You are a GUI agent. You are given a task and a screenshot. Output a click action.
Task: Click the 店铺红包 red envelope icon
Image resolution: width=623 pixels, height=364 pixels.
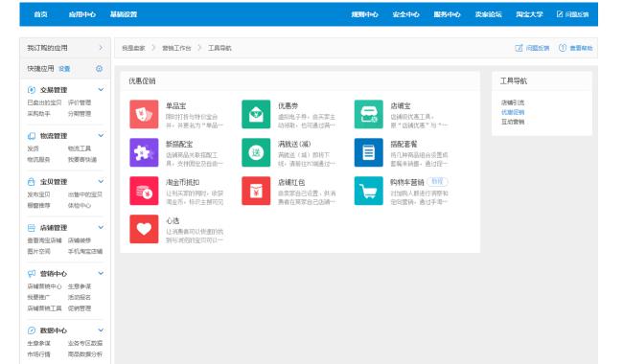(256, 191)
